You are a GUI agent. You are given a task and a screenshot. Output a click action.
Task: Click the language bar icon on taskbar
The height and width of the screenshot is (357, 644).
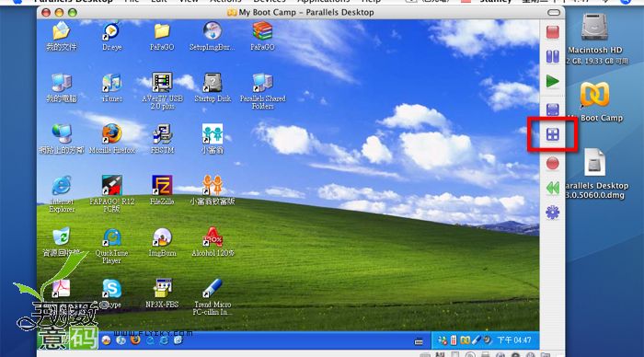(x=419, y=341)
